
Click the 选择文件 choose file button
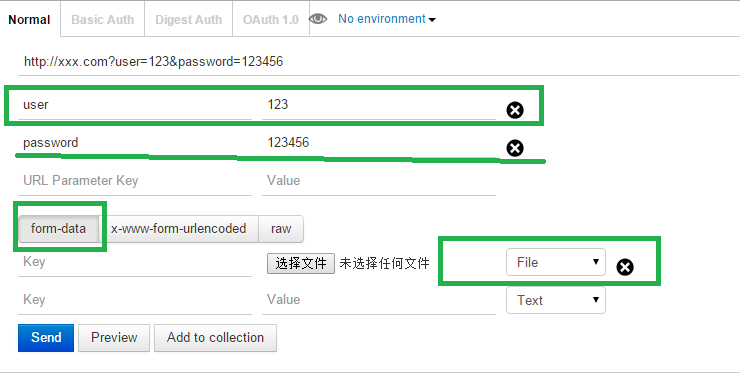[x=301, y=263]
